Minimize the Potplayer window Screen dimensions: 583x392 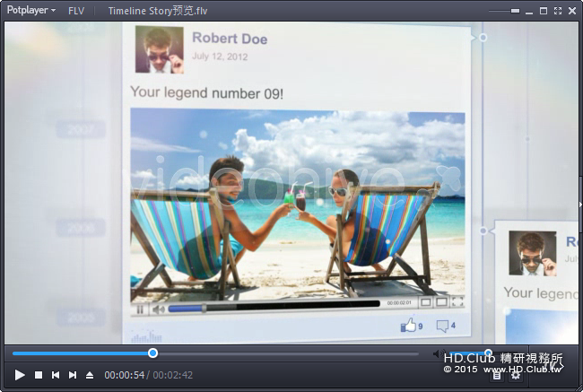(529, 13)
